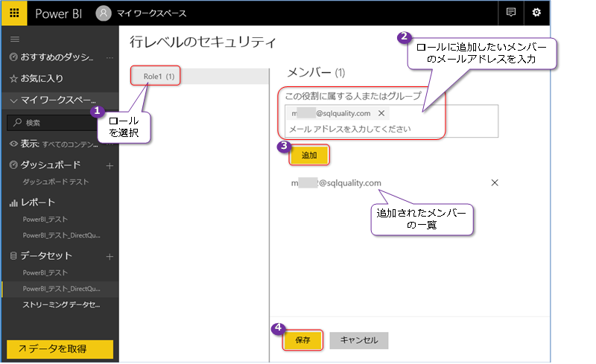Click マイ ワークスペース in the top bar
The image size is (596, 364).
coord(151,13)
